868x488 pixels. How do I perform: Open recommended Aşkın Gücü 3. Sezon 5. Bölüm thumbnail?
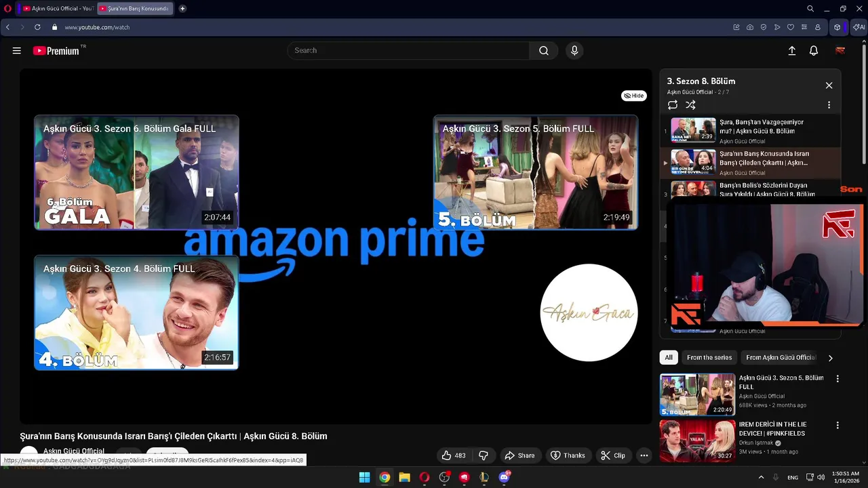697,394
